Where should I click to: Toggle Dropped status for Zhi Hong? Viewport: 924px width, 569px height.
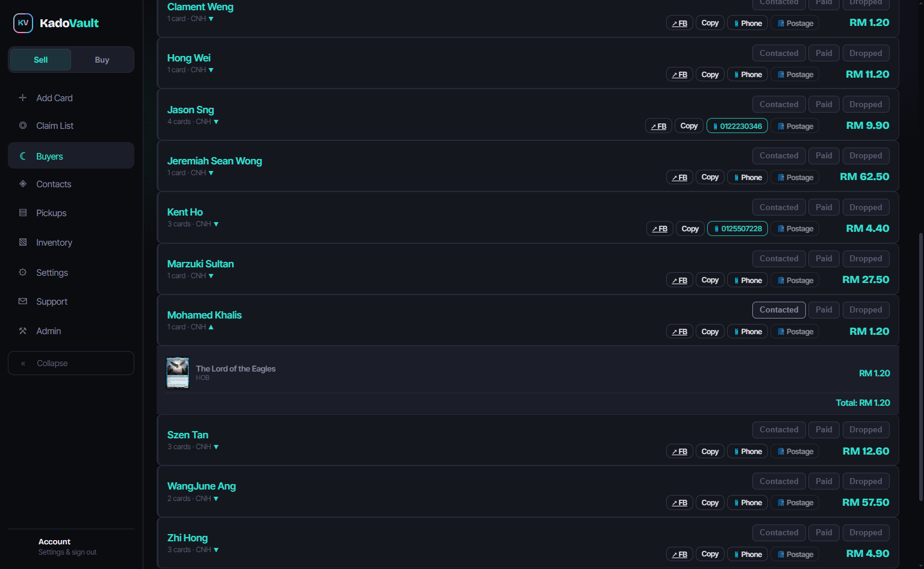click(866, 532)
